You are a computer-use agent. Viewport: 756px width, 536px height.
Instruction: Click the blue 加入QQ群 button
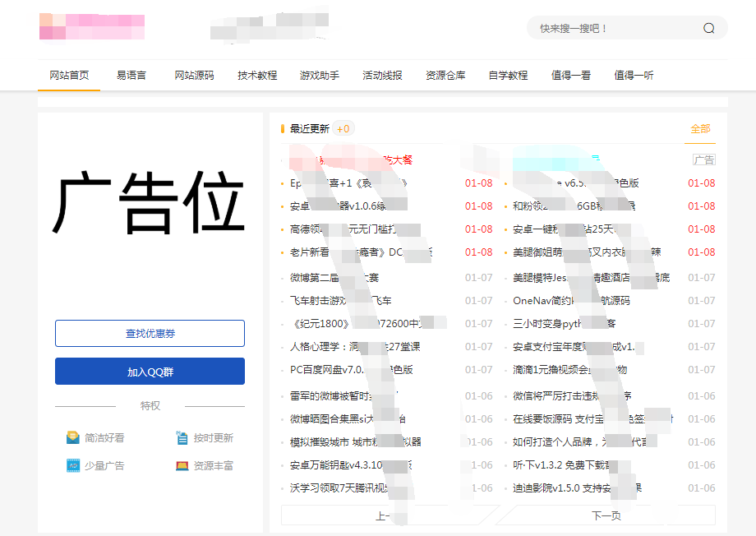pyautogui.click(x=150, y=371)
